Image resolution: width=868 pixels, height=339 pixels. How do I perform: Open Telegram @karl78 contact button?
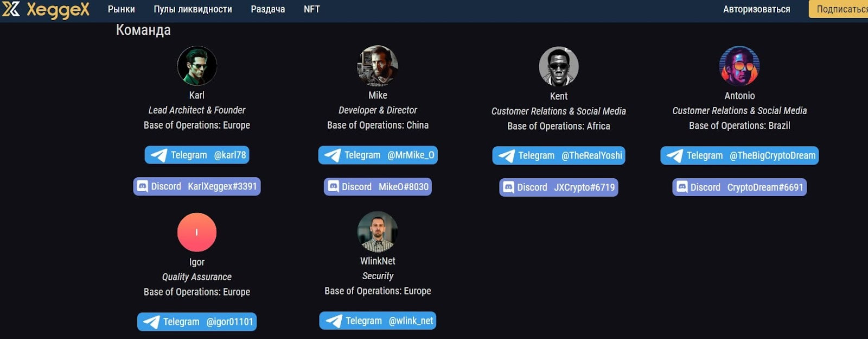click(x=197, y=155)
